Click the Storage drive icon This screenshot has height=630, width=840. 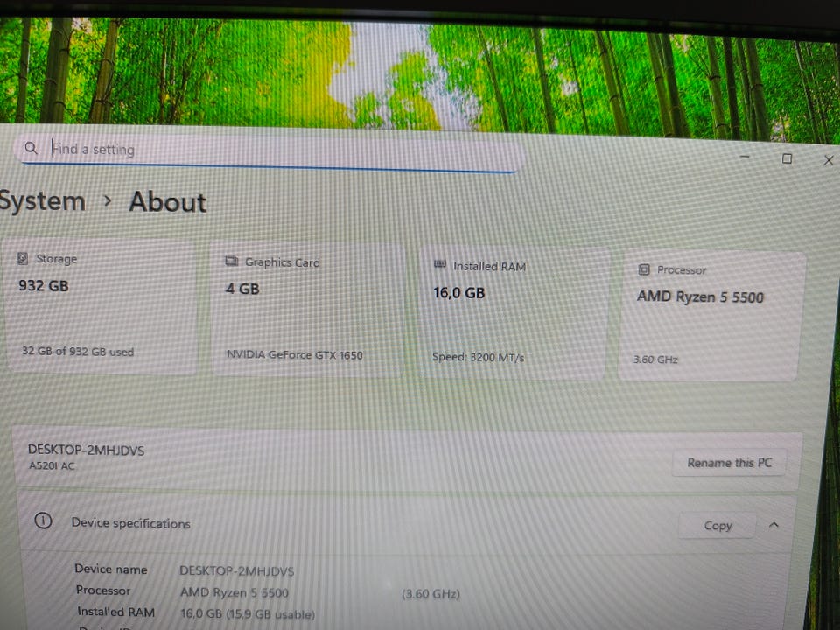pyautogui.click(x=23, y=258)
